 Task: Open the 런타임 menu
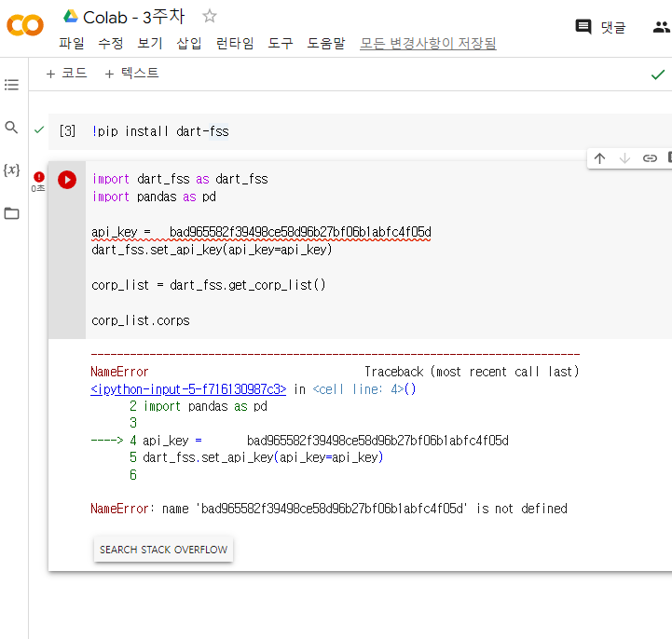(x=235, y=43)
